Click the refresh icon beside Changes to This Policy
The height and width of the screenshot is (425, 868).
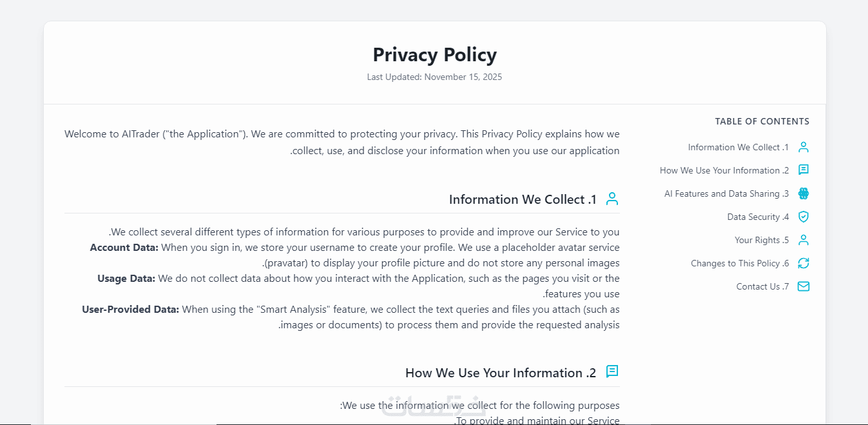tap(804, 263)
